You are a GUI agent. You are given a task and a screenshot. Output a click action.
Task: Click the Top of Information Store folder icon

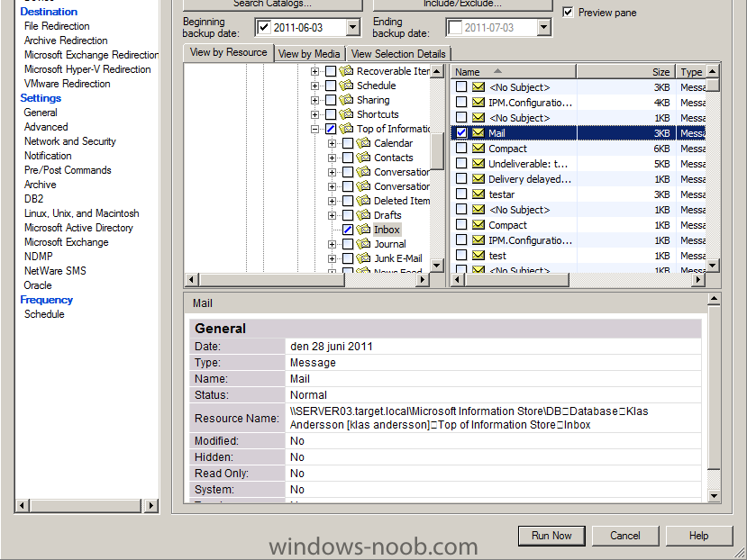coord(346,129)
